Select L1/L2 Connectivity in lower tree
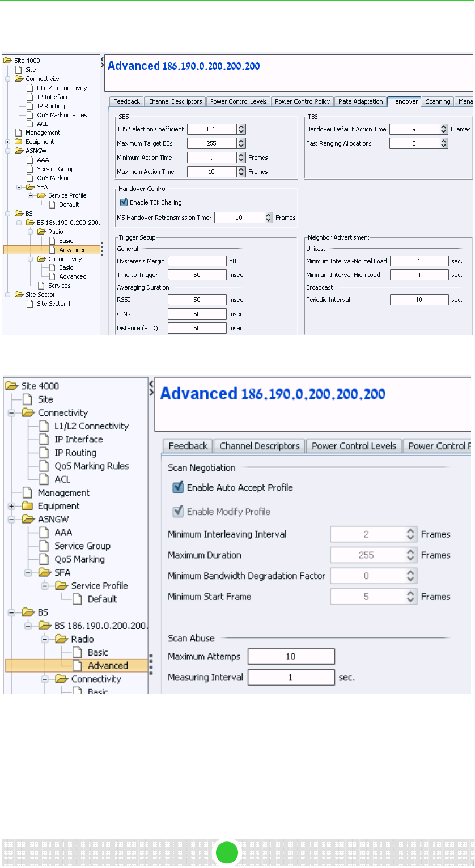The height and width of the screenshot is (868, 475). 91,426
